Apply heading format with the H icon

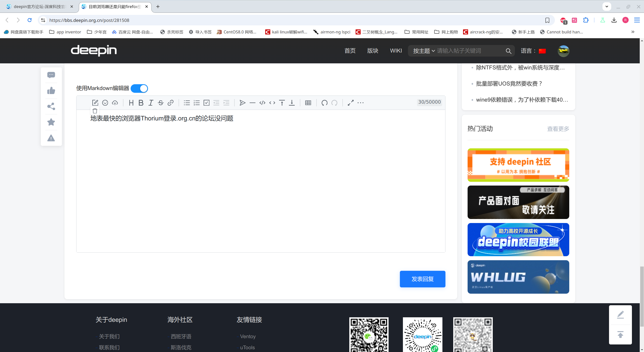[x=131, y=103]
